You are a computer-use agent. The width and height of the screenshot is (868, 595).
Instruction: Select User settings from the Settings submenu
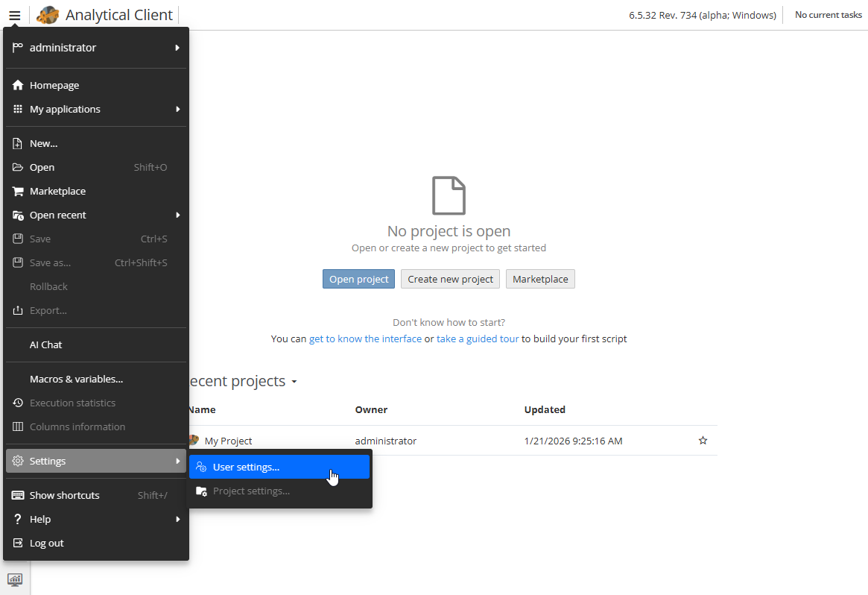(x=246, y=466)
